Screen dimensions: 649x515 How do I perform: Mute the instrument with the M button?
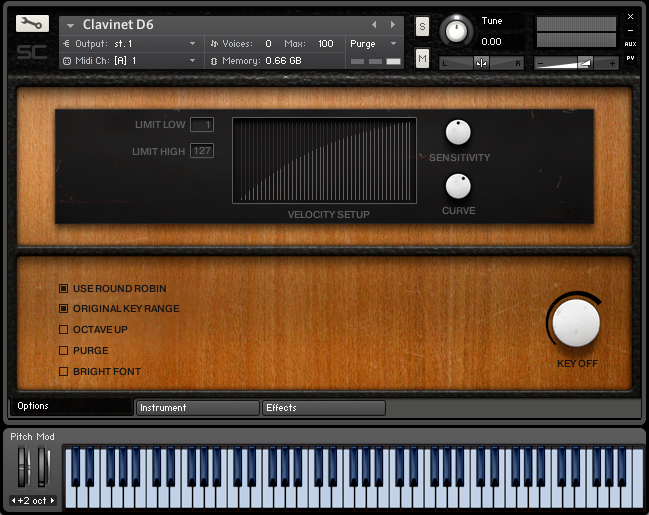[x=422, y=58]
